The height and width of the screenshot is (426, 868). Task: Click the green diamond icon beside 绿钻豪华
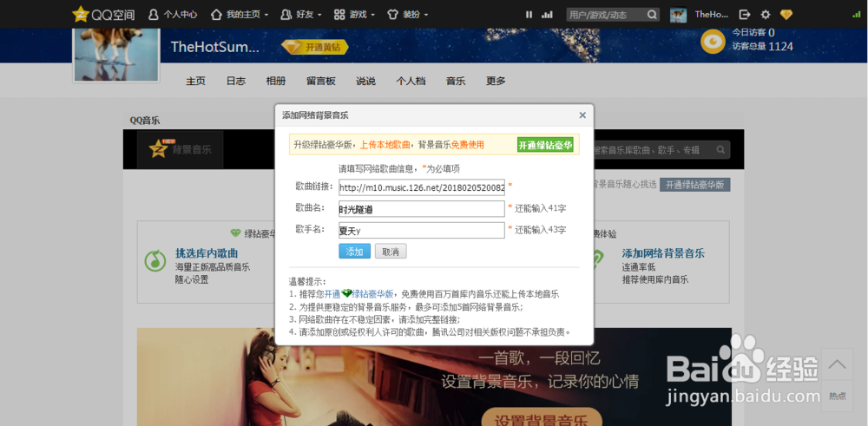[x=236, y=233]
